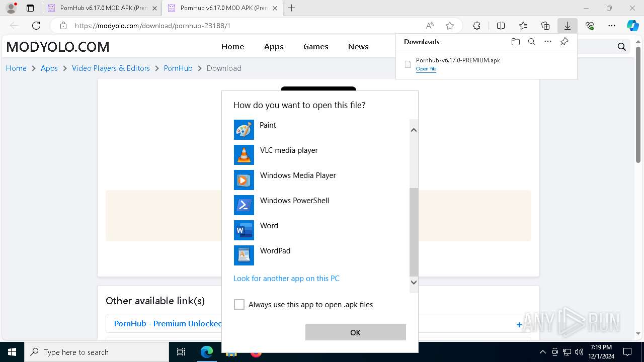Image resolution: width=644 pixels, height=362 pixels.
Task: Go to Apps breadcrumb link
Action: pyautogui.click(x=49, y=68)
